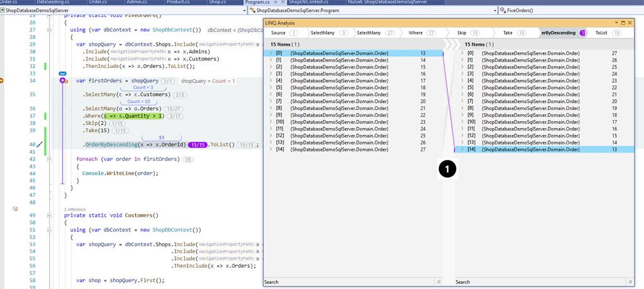This screenshot has height=289, width=644.
Task: Select right list row [1] with value 26
Action: pyautogui.click(x=545, y=60)
